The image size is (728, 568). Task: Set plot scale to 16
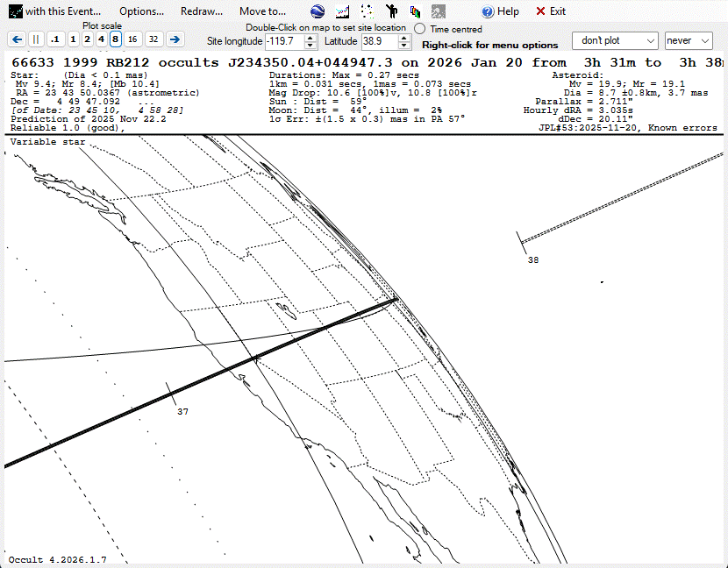click(132, 39)
